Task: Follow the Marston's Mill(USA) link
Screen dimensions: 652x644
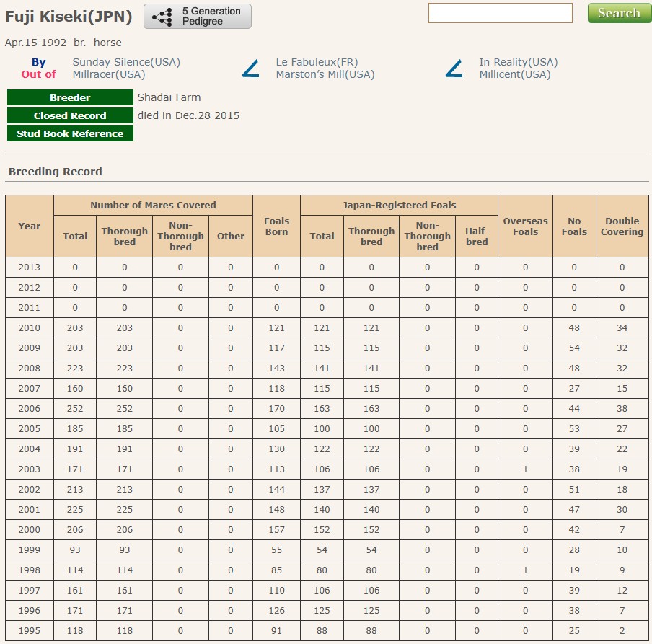Action: (325, 74)
